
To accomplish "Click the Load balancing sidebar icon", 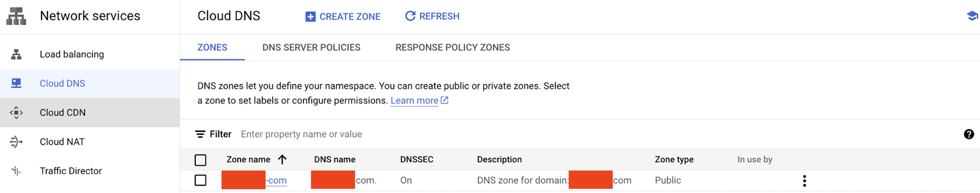I will pos(16,54).
